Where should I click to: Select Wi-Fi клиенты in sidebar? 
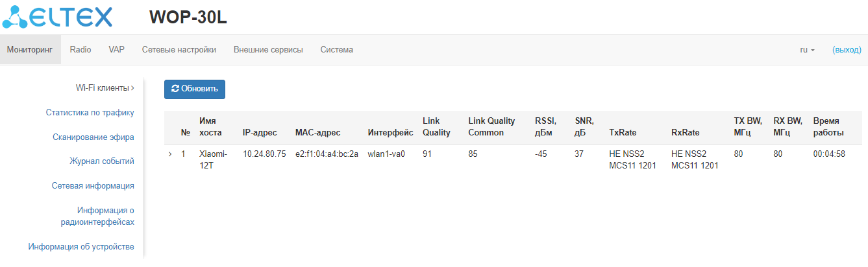(x=104, y=88)
